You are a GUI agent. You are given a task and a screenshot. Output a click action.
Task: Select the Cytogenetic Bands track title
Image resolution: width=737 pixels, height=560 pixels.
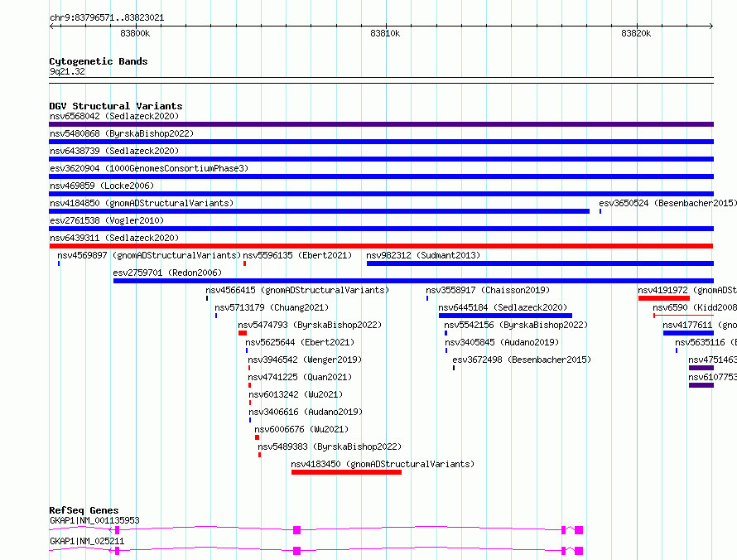pos(99,61)
